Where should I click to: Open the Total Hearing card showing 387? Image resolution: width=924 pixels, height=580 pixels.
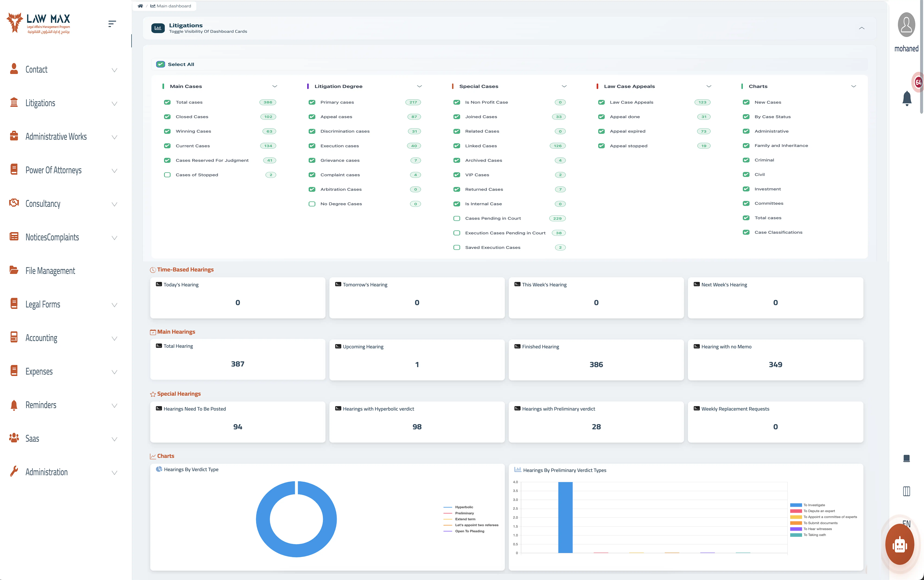pyautogui.click(x=238, y=359)
